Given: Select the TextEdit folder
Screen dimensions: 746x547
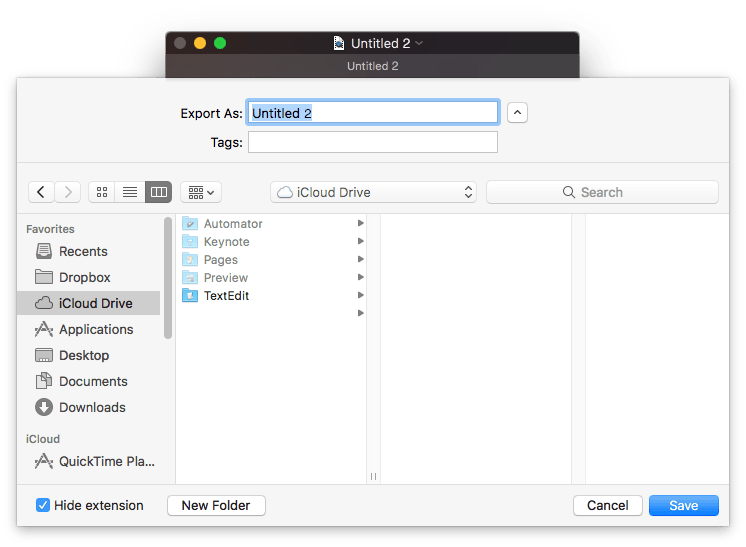Looking at the screenshot, I should 273,296.
